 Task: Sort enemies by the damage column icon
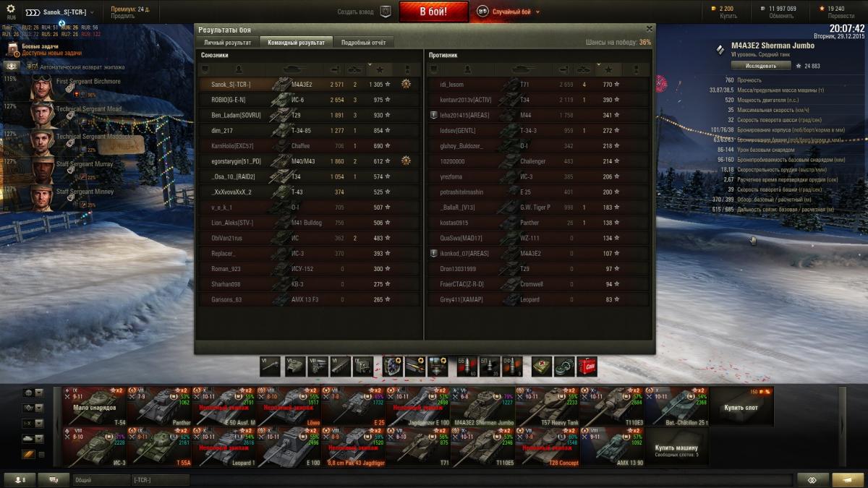564,69
